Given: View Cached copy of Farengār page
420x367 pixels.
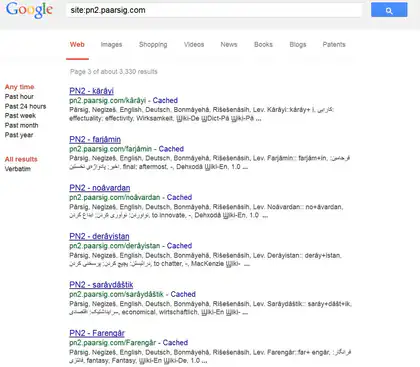Looking at the screenshot, I should tap(175, 343).
